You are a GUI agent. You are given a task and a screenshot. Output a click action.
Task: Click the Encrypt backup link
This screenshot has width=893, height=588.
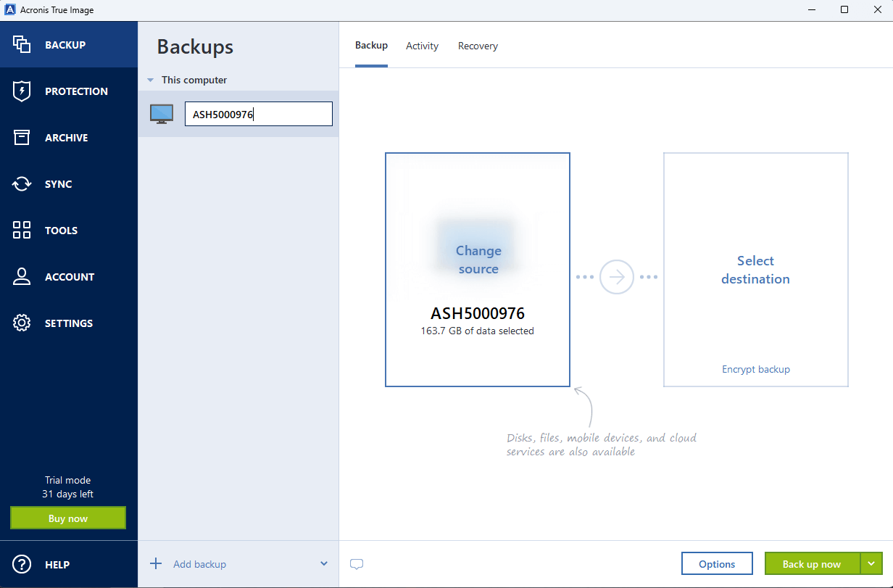755,369
